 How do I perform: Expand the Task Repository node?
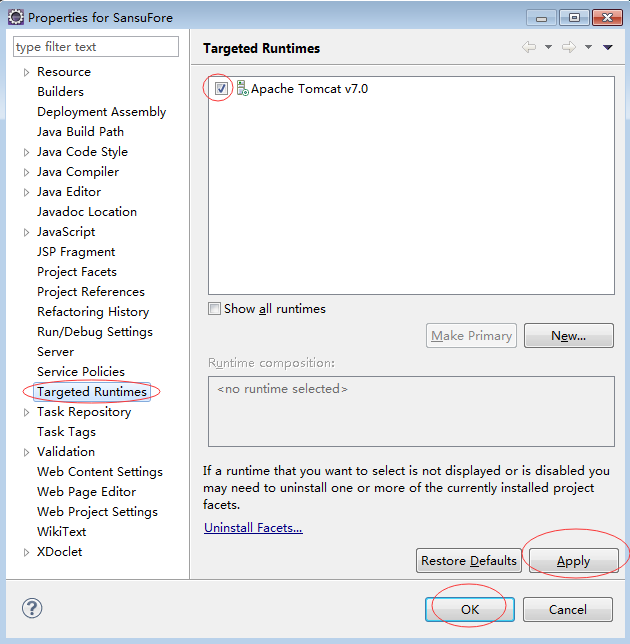[26, 412]
